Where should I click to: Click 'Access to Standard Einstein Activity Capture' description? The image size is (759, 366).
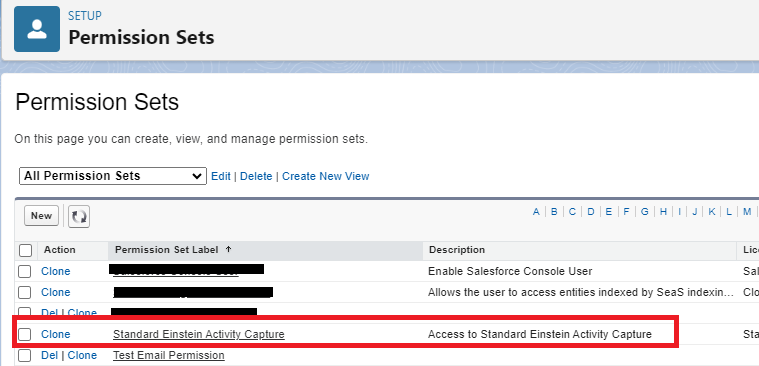click(x=540, y=335)
